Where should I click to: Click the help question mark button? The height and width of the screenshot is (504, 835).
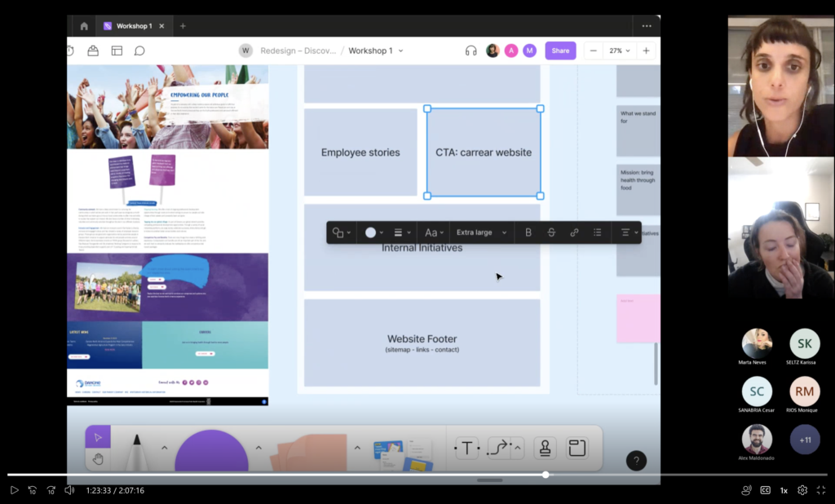pyautogui.click(x=636, y=461)
